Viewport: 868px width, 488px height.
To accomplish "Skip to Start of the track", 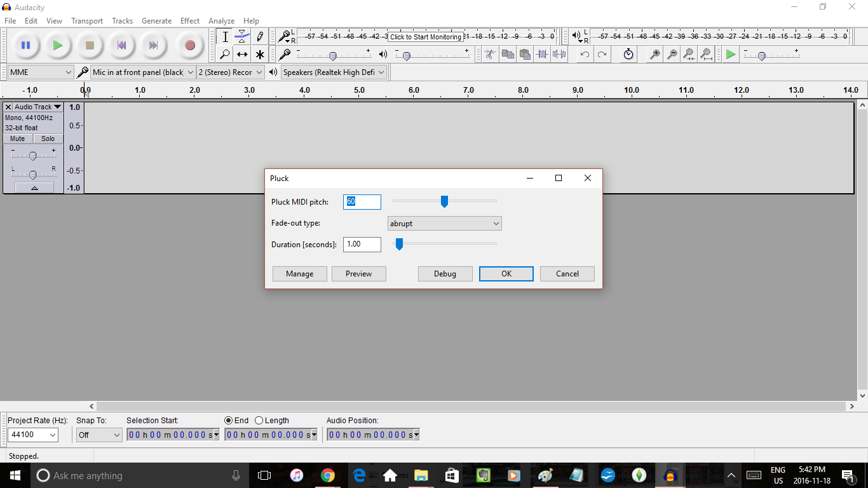I will coord(121,45).
